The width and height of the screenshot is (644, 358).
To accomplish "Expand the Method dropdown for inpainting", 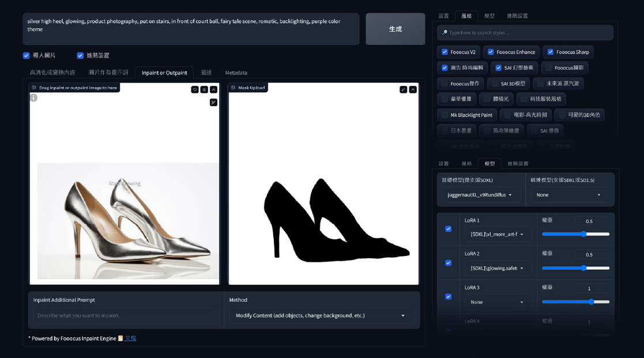I will [x=322, y=316].
